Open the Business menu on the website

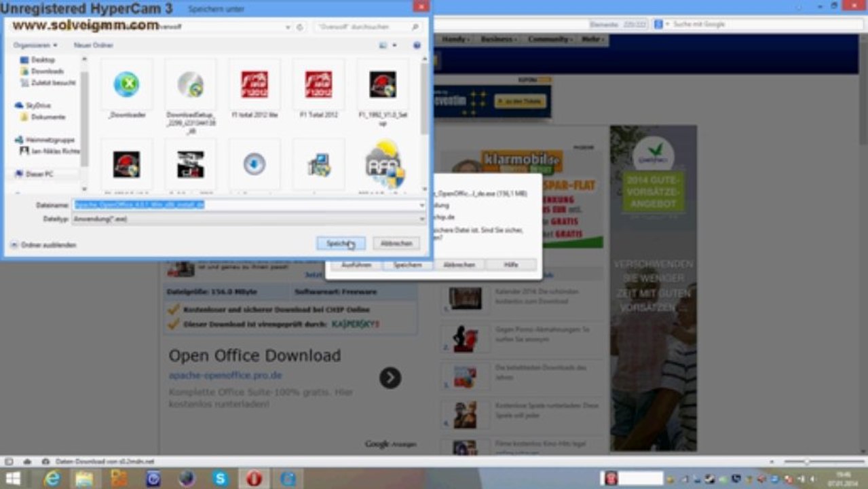pyautogui.click(x=499, y=39)
